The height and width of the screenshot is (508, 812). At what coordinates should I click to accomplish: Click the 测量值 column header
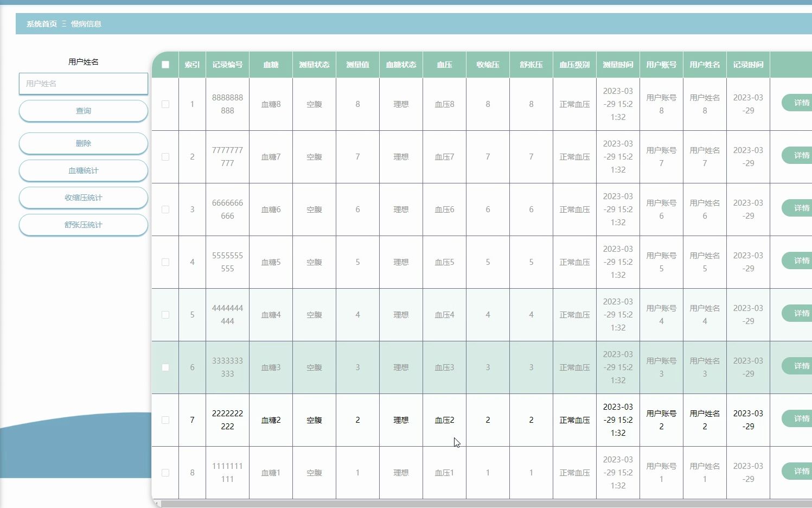point(357,65)
